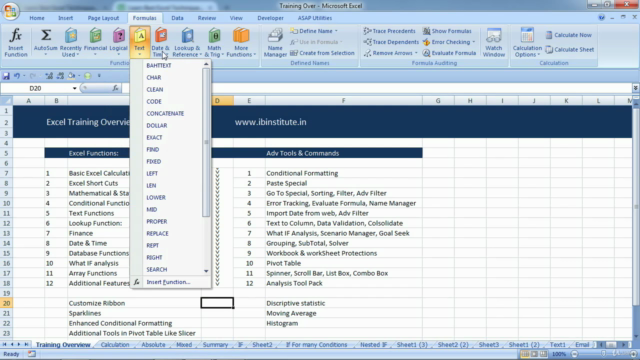Toggle Show Formulas view

click(447, 31)
